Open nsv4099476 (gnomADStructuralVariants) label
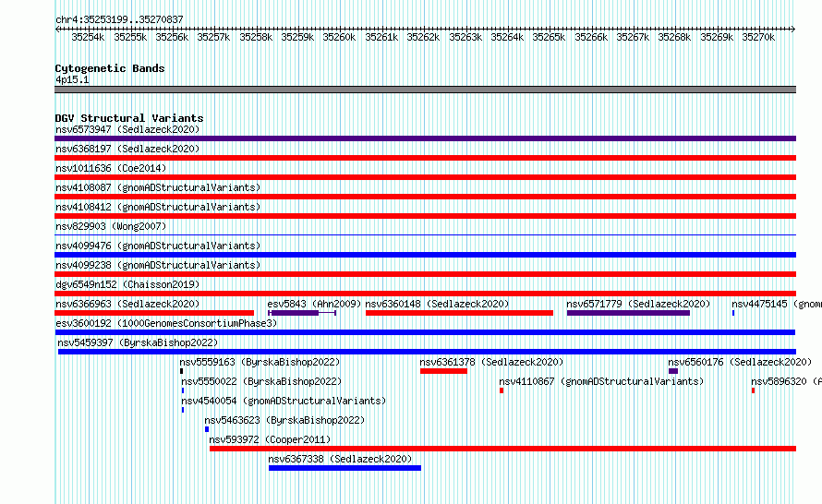The image size is (822, 504). [x=158, y=246]
